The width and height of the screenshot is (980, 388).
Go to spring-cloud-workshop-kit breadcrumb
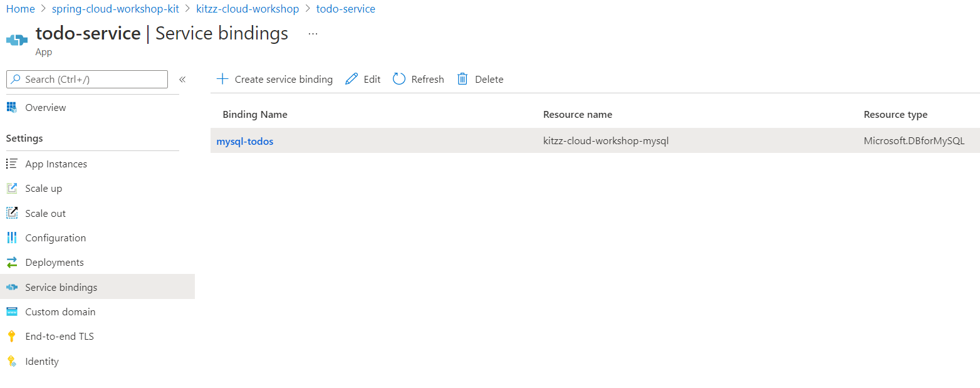point(116,9)
